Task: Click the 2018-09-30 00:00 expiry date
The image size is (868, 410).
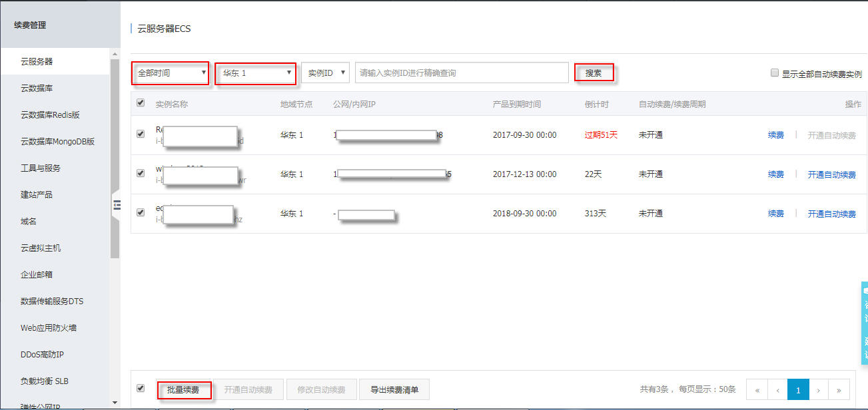Action: tap(524, 213)
